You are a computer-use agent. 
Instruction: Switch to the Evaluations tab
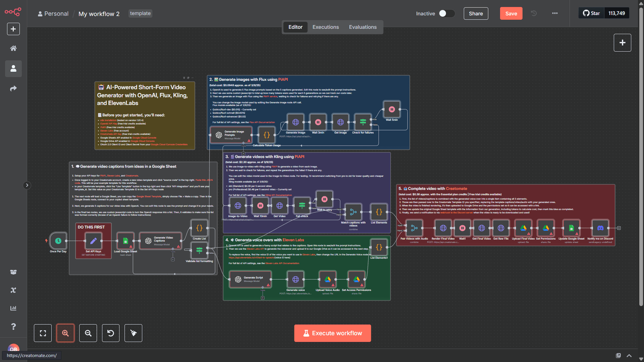point(363,27)
